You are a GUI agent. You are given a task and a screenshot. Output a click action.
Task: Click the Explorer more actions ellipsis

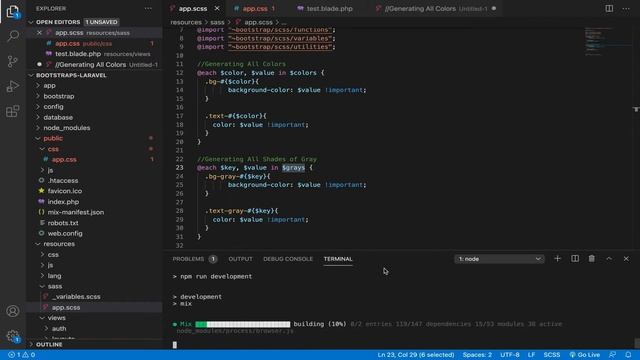click(148, 8)
